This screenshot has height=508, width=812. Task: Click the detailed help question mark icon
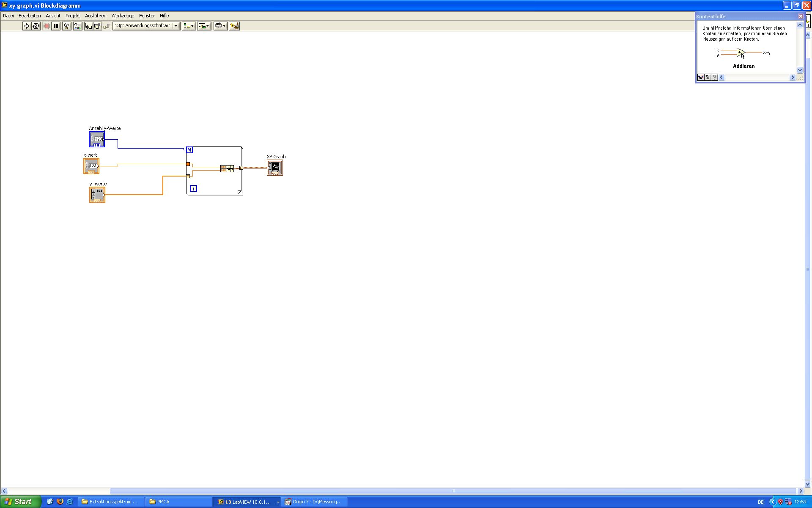[x=714, y=77]
